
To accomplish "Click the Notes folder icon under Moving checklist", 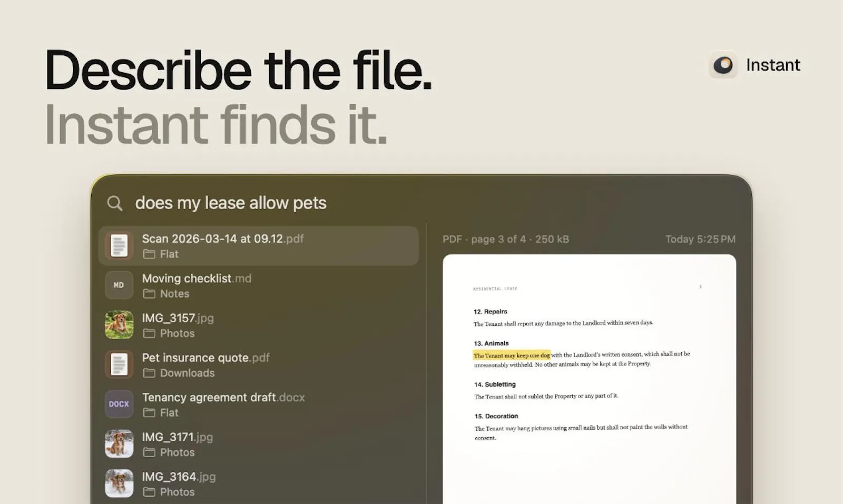I will tap(149, 294).
